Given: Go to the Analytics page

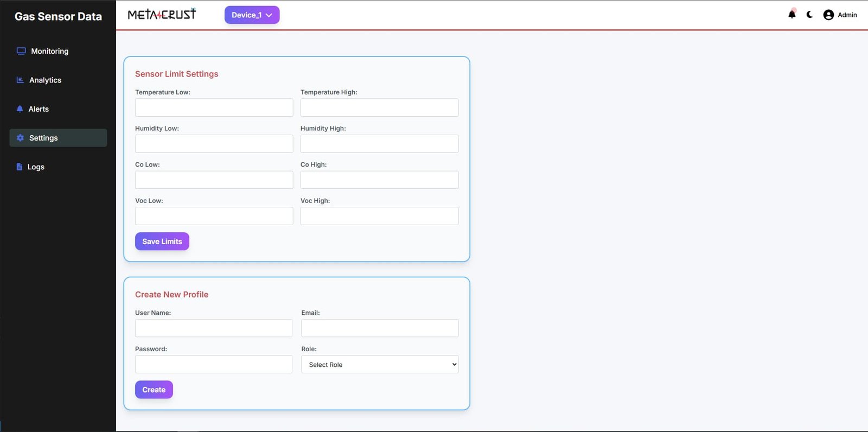Looking at the screenshot, I should pos(45,80).
